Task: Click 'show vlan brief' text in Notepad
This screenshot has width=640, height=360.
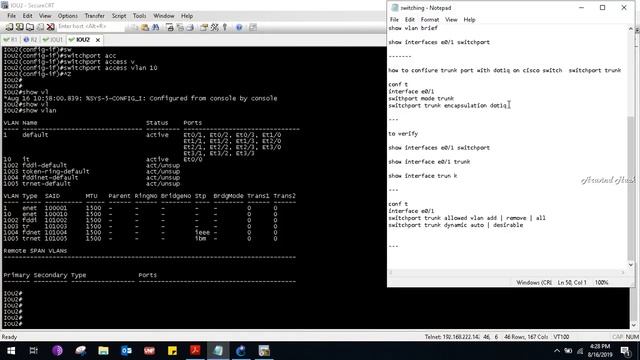Action: [x=413, y=28]
